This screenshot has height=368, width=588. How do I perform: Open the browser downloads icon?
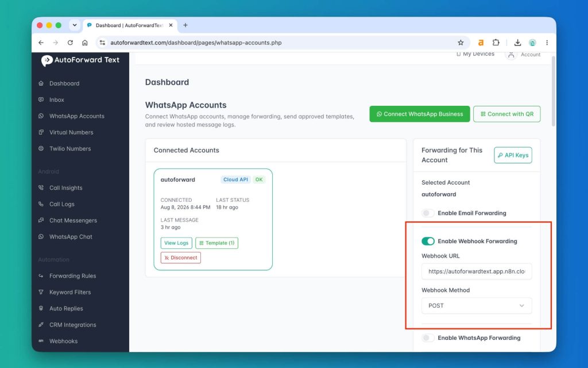pos(517,43)
